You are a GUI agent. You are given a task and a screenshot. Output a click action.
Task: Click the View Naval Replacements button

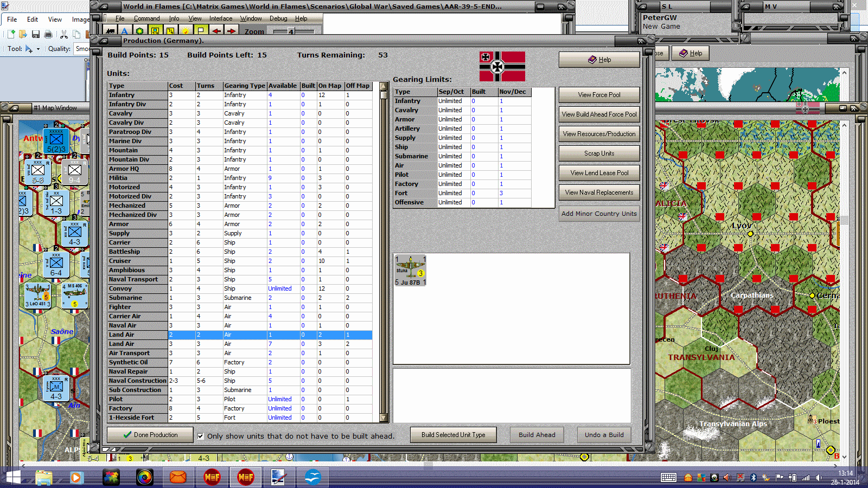coord(599,192)
